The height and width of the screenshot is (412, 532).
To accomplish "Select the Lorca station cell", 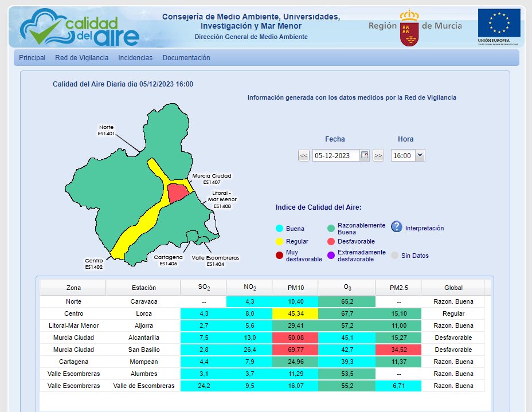I will point(143,313).
